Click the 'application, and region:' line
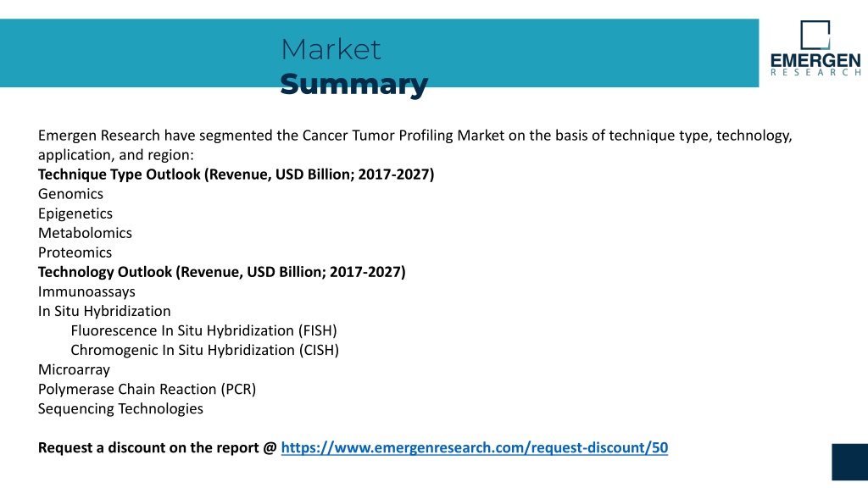Viewport: 868px width, 488px height. (115, 155)
